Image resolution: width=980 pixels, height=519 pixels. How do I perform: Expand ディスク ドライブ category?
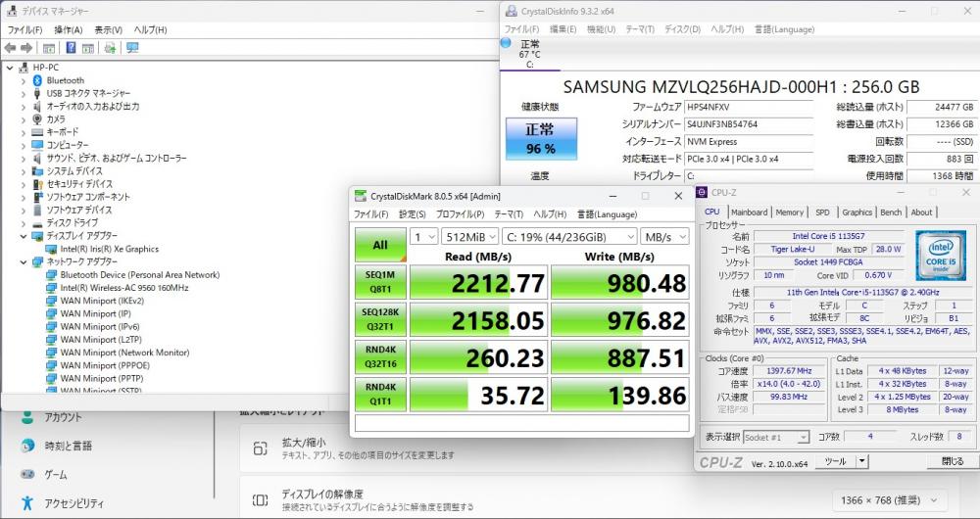tap(24, 223)
